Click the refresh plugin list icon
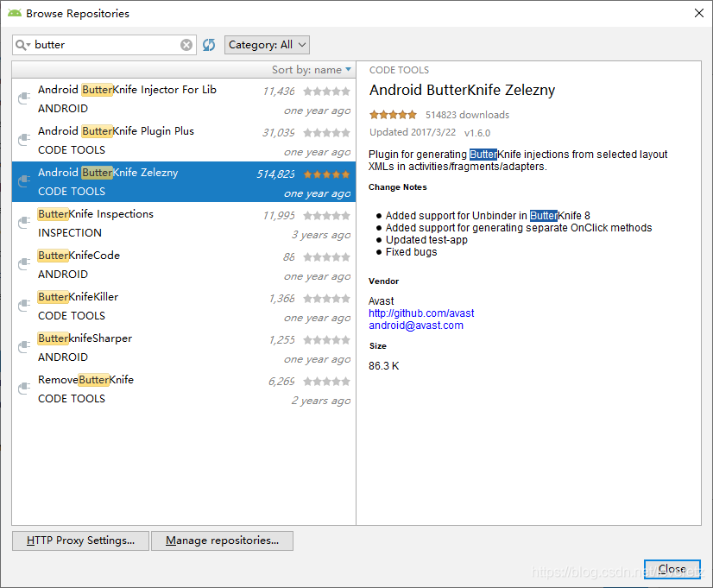 [x=208, y=44]
